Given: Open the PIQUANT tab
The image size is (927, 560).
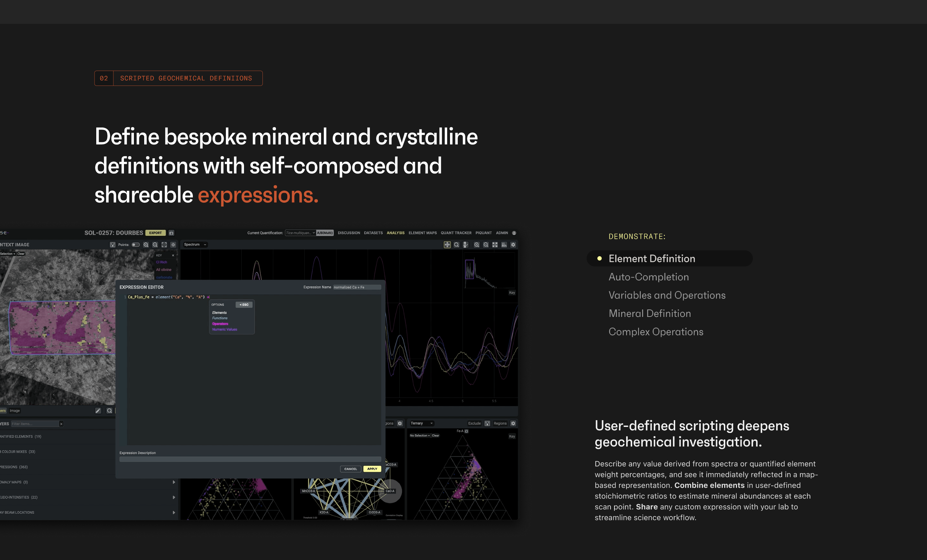Looking at the screenshot, I should (483, 233).
